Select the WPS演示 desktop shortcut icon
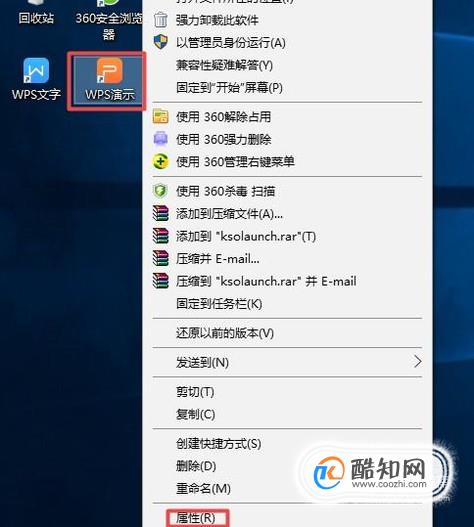The image size is (474, 527). pyautogui.click(x=110, y=80)
